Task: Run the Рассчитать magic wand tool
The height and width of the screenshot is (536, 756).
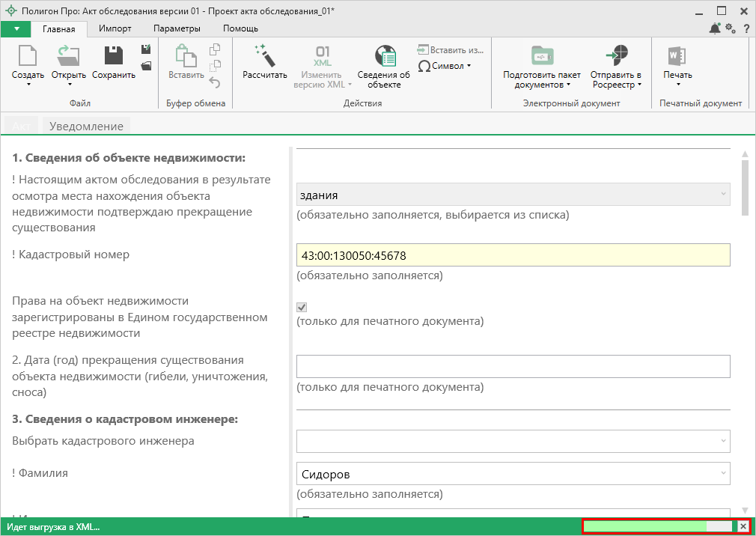Action: point(265,57)
